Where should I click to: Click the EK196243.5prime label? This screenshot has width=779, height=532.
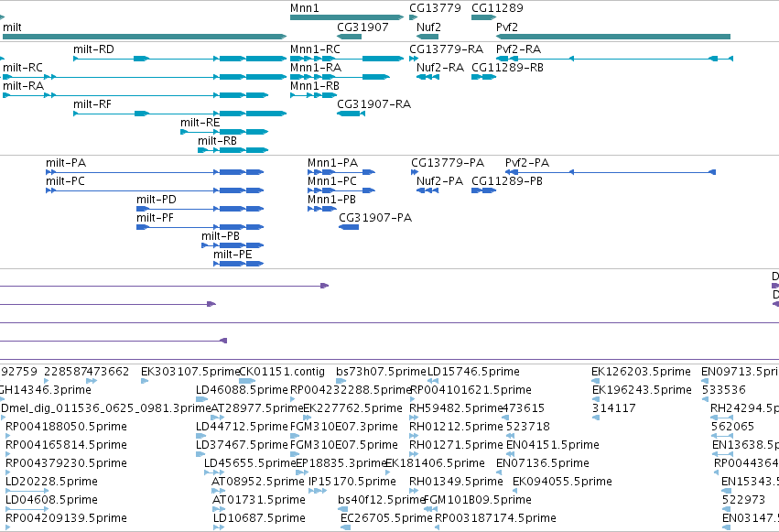coord(642,390)
